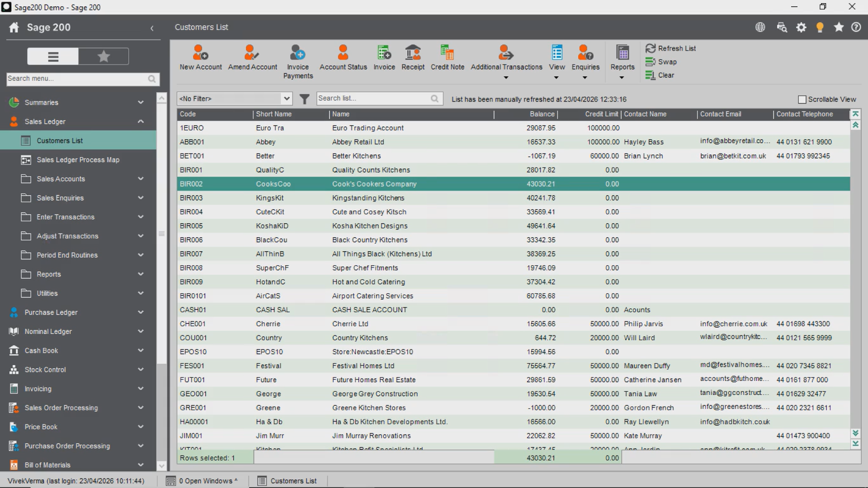Image resolution: width=868 pixels, height=488 pixels.
Task: Expand the Sales Accounts folder
Action: coord(78,179)
